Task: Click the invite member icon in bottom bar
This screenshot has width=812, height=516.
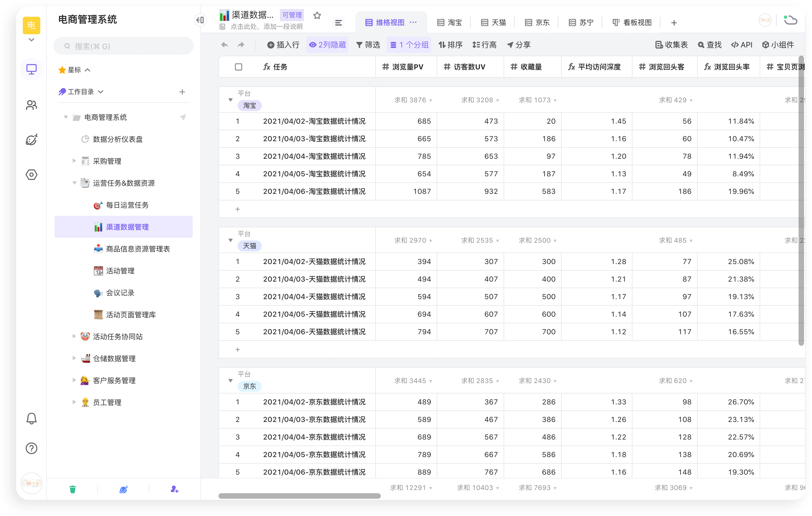Action: 174,489
